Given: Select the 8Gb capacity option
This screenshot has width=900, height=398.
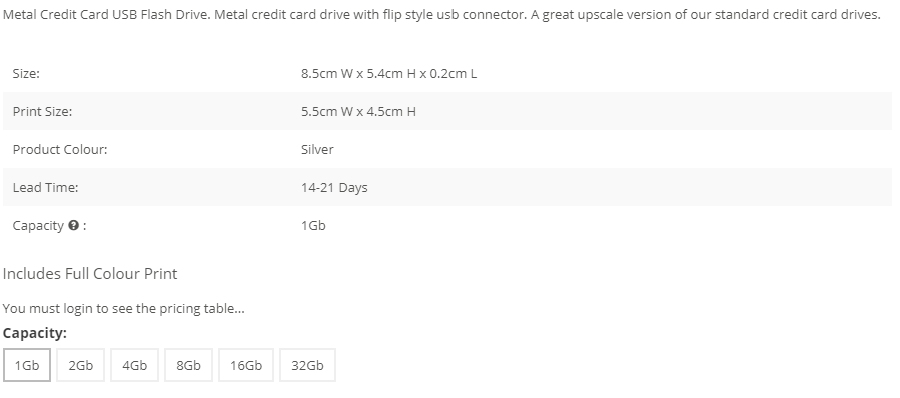Looking at the screenshot, I should 188,365.
